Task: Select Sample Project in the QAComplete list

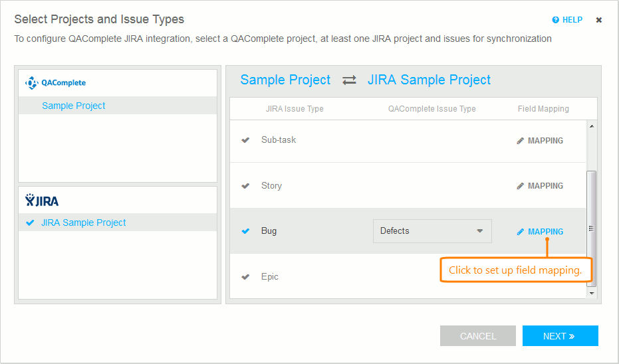Action: pos(74,106)
